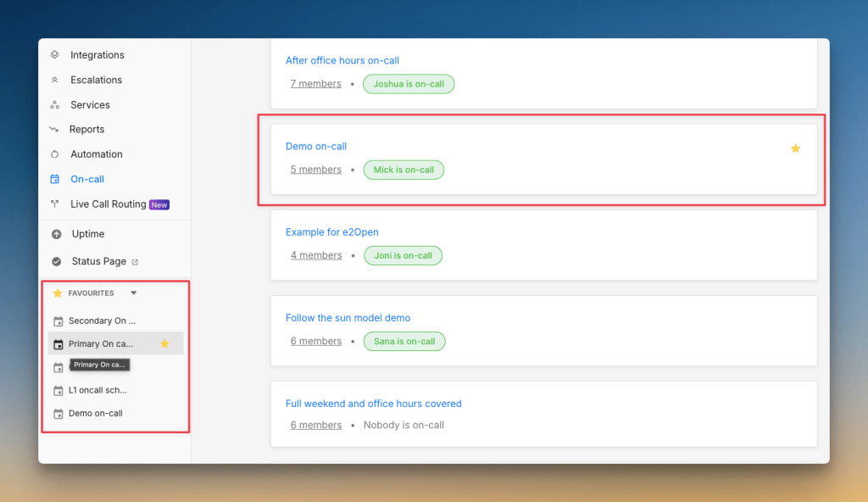Click the FAVOURITES star header icon
868x502 pixels.
point(57,293)
